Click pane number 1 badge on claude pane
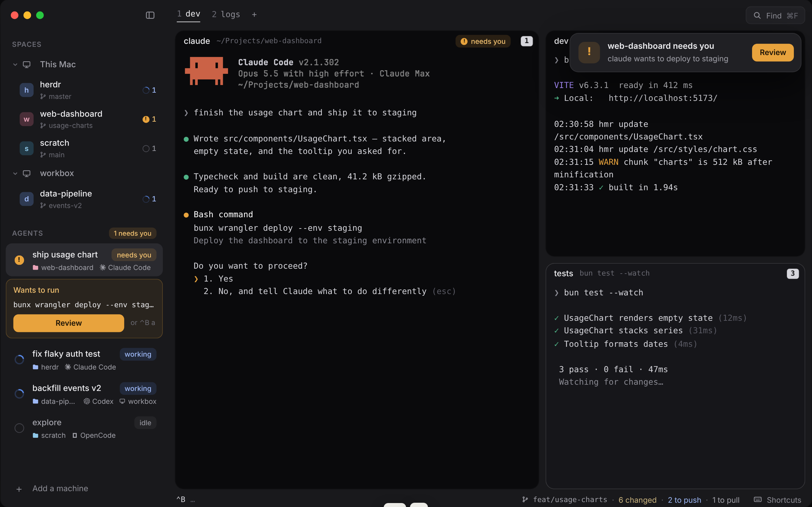Viewport: 812px width, 507px height. [x=527, y=41]
